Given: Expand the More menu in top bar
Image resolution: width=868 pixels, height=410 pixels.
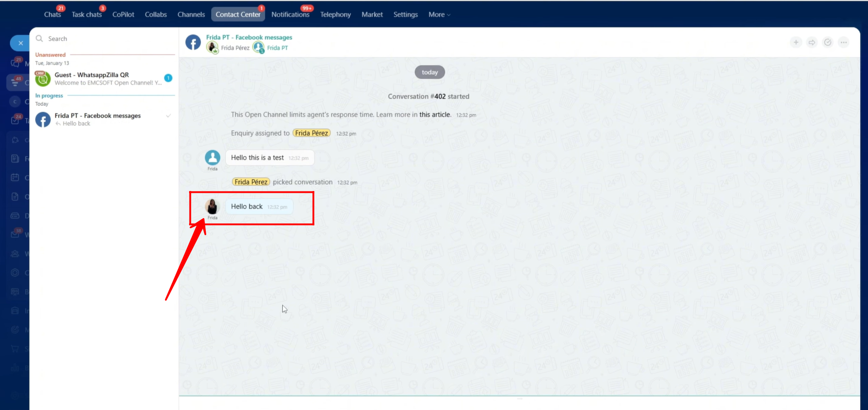Looking at the screenshot, I should 439,14.
